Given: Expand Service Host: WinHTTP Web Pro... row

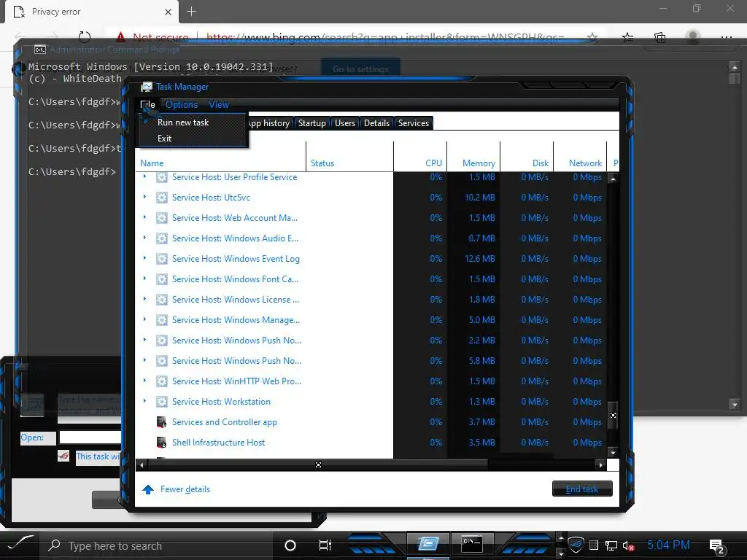Looking at the screenshot, I should tap(144, 381).
